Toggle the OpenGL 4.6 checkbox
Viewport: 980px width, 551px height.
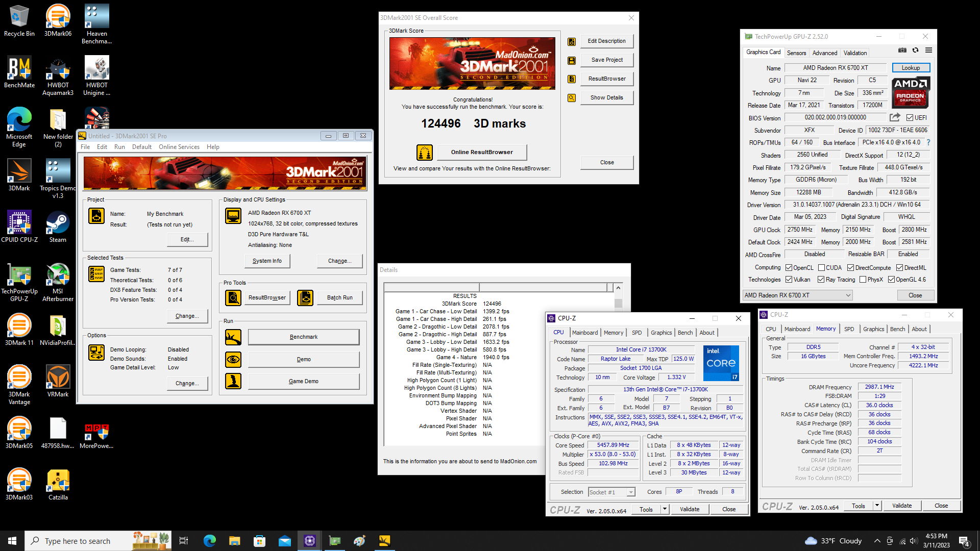[891, 280]
